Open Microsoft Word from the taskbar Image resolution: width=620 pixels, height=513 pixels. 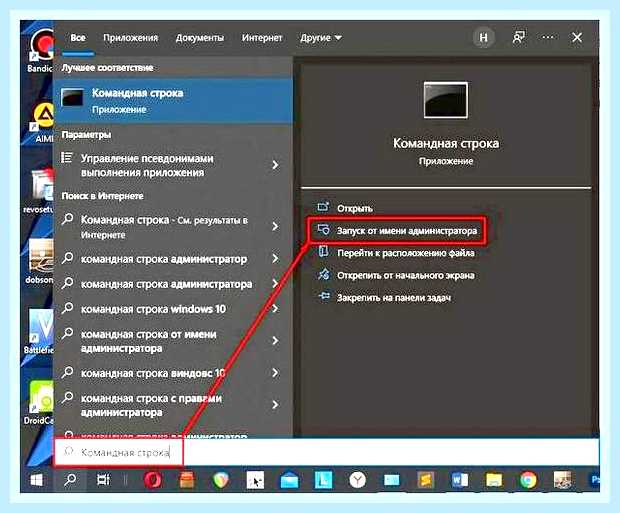click(459, 480)
